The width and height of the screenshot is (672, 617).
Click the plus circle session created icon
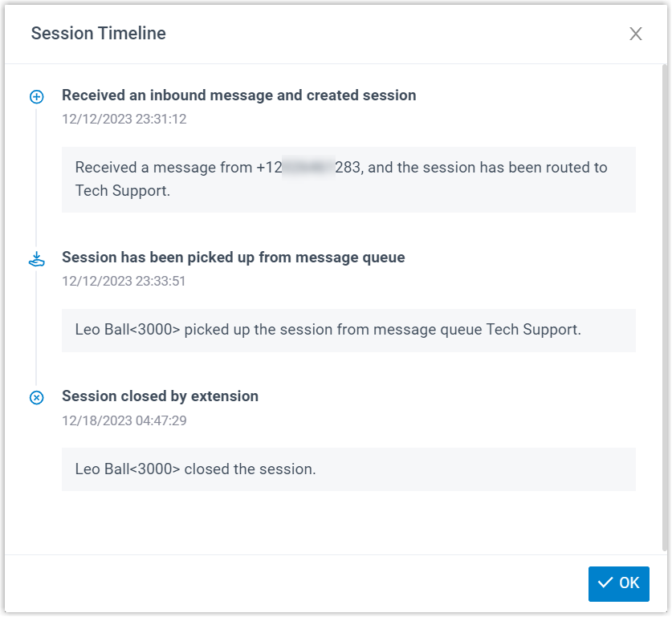coord(36,97)
